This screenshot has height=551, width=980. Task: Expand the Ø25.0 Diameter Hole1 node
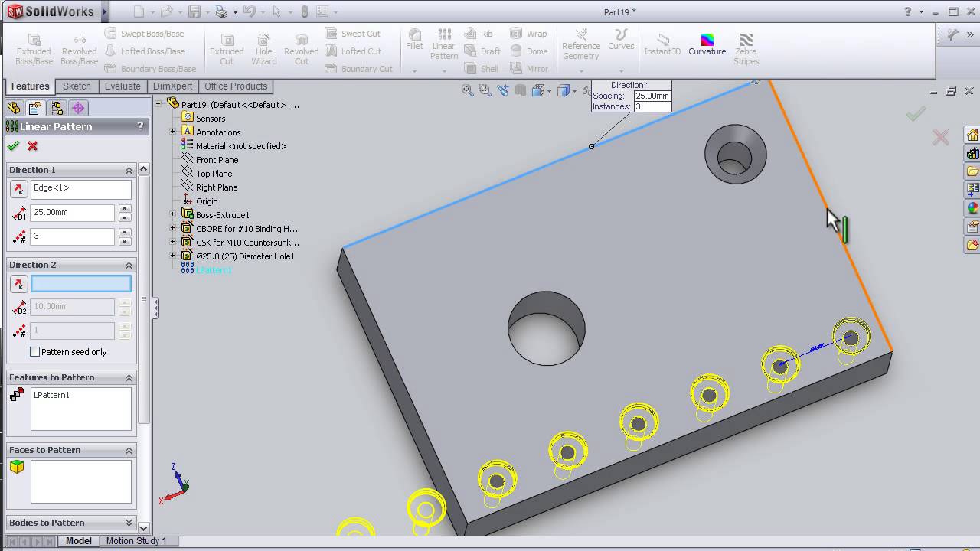(172, 256)
